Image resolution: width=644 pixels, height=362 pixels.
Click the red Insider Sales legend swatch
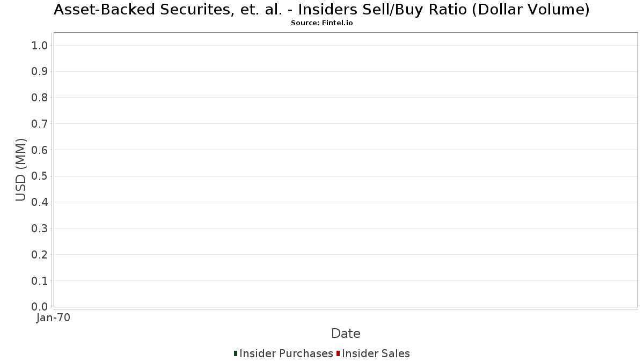338,353
